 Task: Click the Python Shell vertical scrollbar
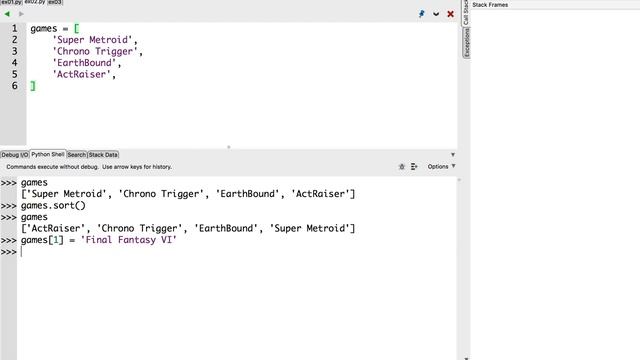460,267
